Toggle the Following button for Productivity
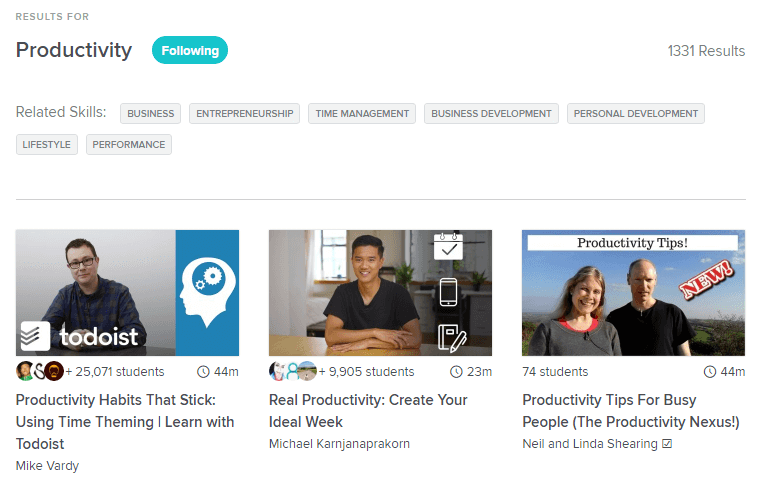 click(190, 50)
